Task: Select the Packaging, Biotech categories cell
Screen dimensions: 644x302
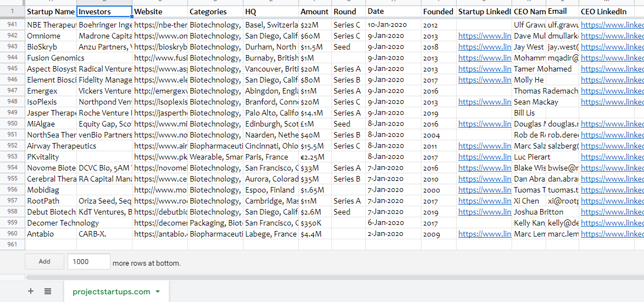Action: (215, 223)
